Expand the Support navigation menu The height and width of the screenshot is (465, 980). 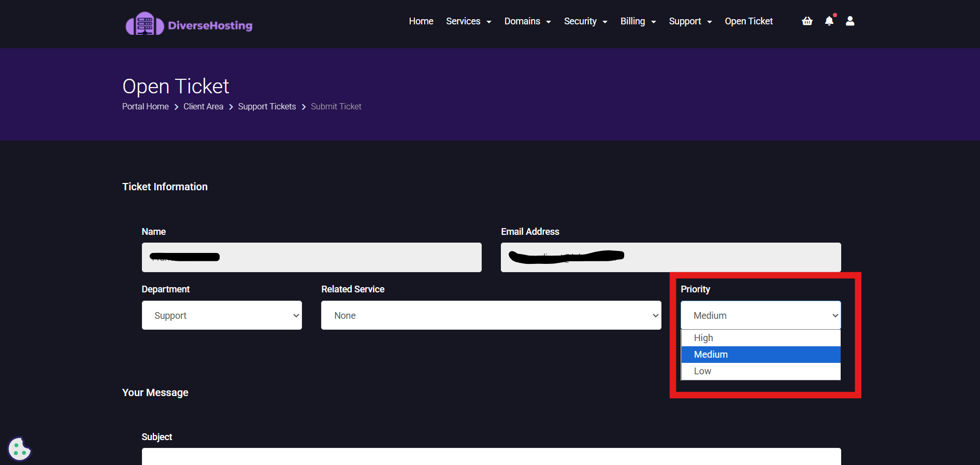coord(690,21)
